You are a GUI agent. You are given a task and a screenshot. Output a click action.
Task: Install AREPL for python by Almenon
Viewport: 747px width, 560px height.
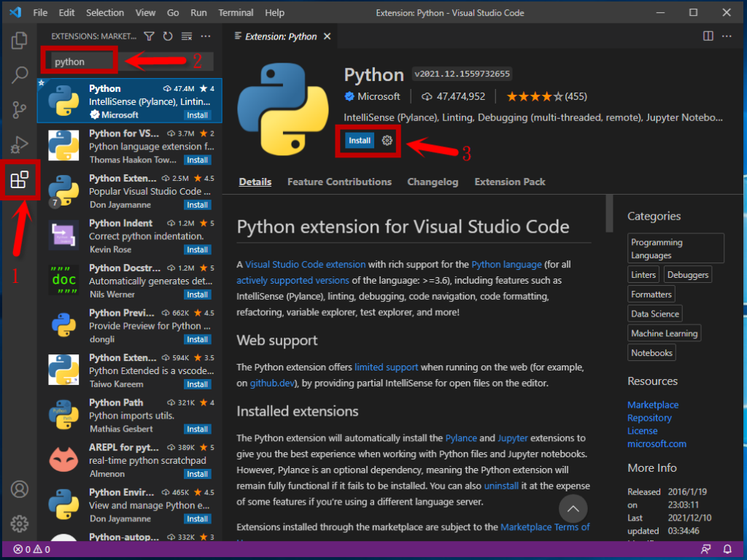(x=197, y=474)
